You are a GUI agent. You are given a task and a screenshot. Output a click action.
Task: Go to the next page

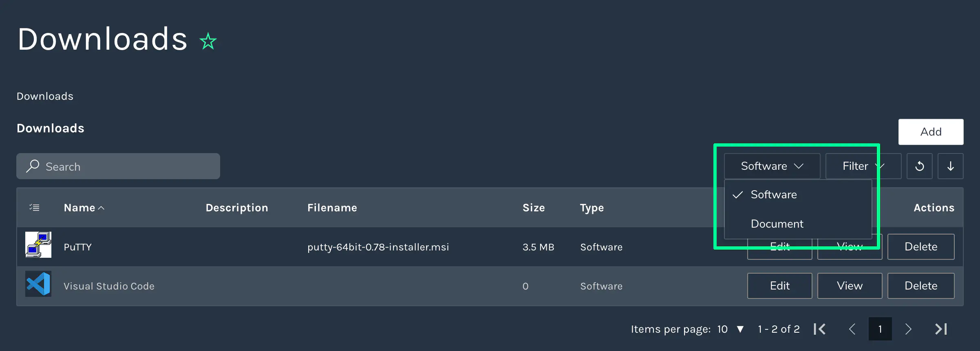click(908, 329)
